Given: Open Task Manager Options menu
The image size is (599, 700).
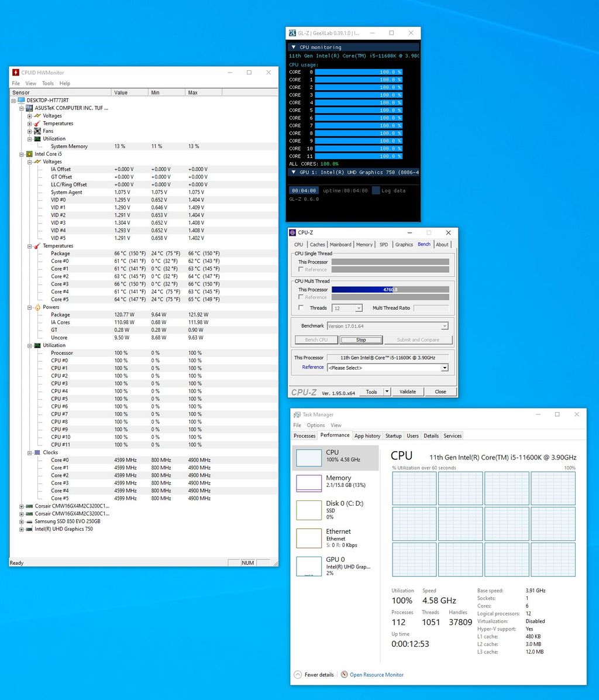Looking at the screenshot, I should point(316,426).
